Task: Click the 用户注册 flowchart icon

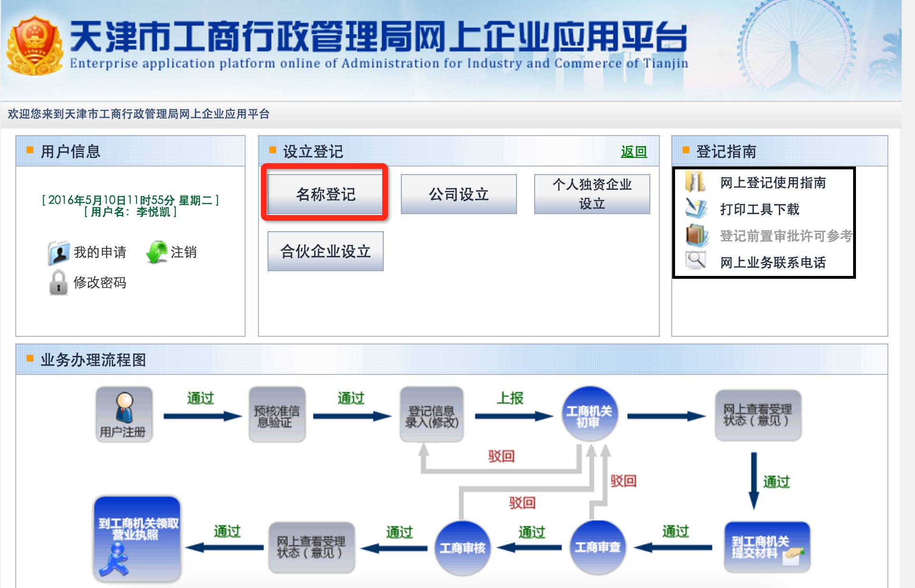Action: pos(124,414)
